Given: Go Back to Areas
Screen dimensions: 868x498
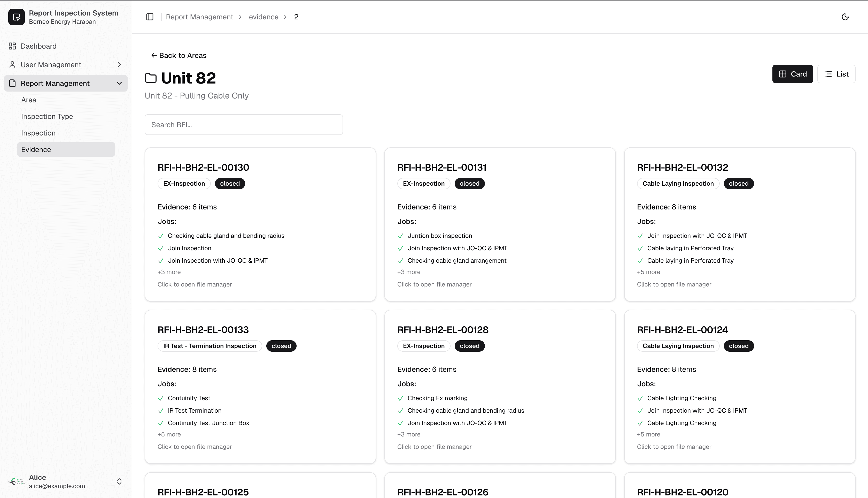Looking at the screenshot, I should click(x=179, y=55).
